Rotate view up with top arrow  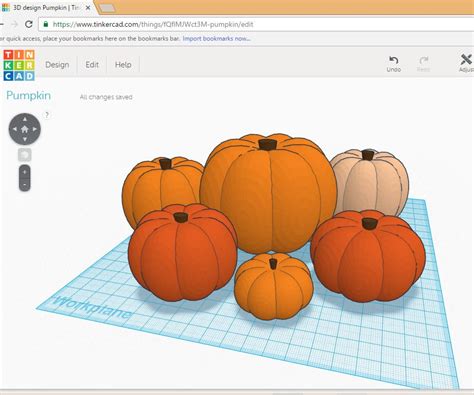coord(25,119)
